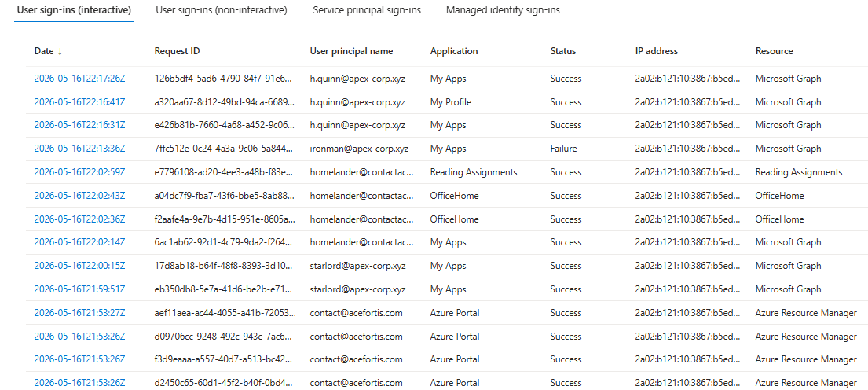Select request ID 7ffc512e-0c24-4a3a-9c06-5a844...
The image size is (868, 390).
[224, 149]
